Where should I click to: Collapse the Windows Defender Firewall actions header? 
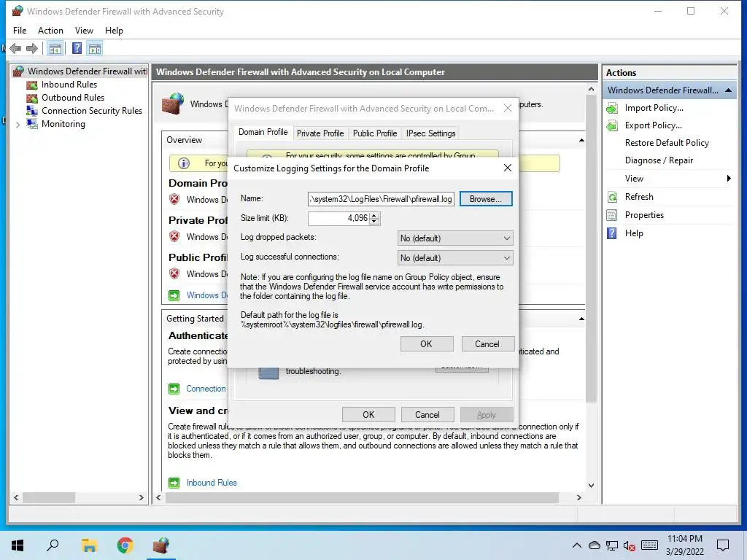pyautogui.click(x=728, y=90)
